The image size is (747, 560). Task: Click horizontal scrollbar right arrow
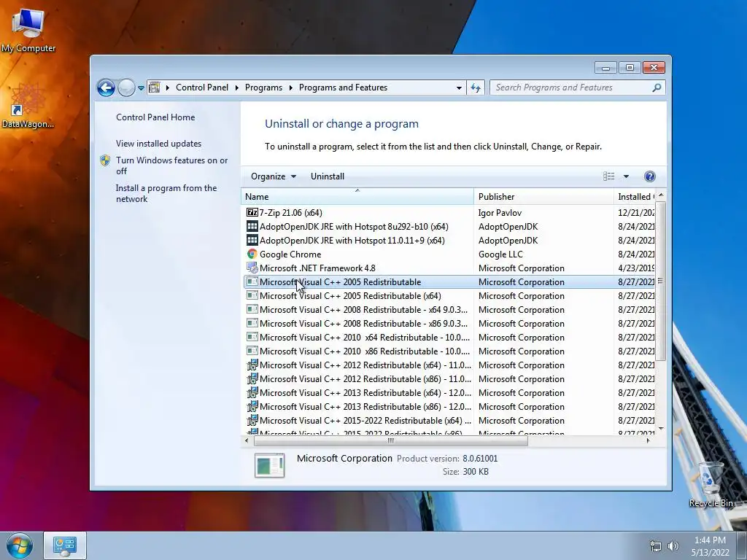(648, 441)
